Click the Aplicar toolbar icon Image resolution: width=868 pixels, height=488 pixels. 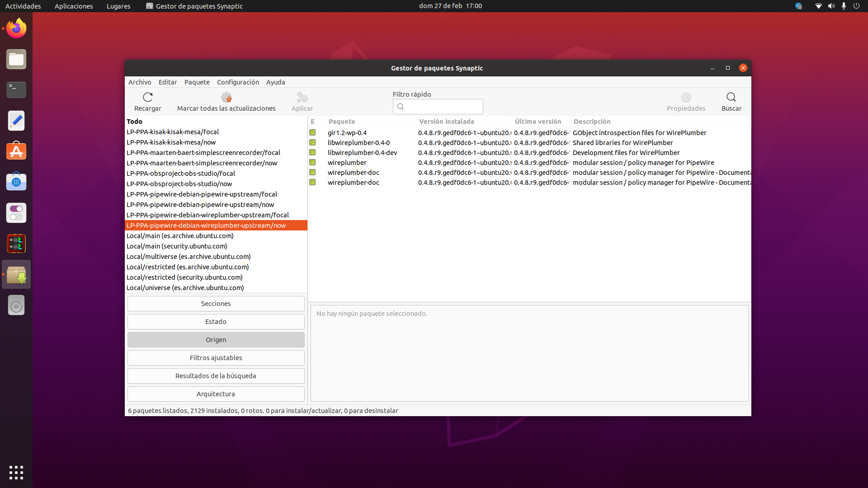pos(302,97)
